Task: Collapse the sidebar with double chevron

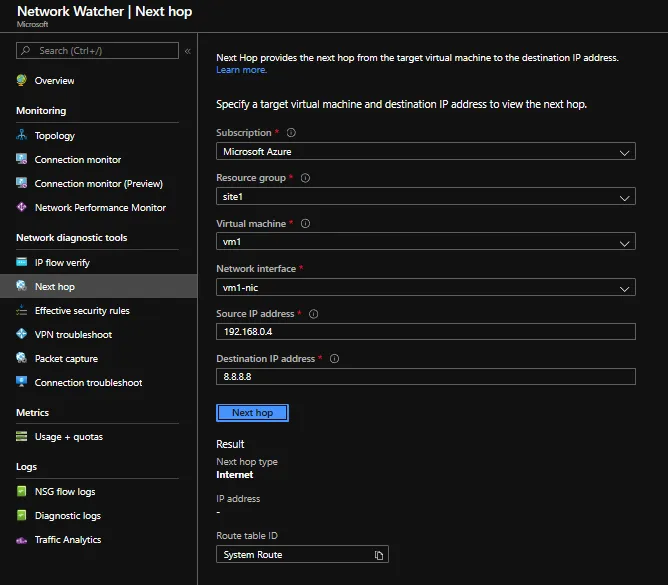Action: click(187, 50)
